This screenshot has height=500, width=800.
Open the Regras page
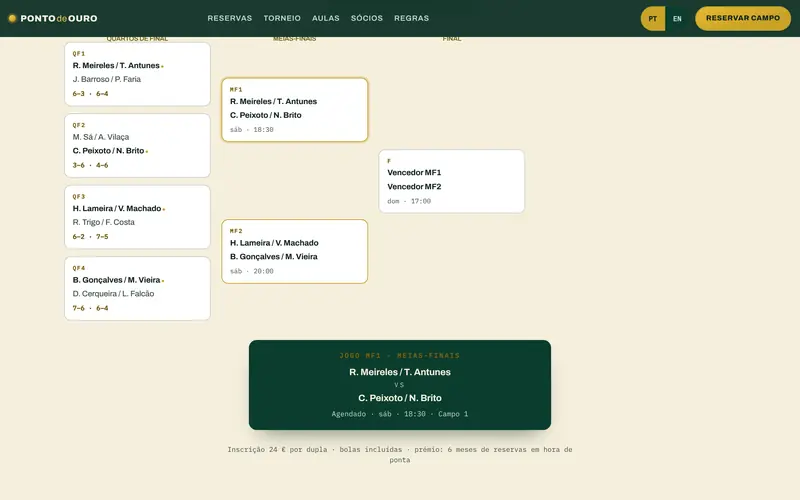click(411, 18)
